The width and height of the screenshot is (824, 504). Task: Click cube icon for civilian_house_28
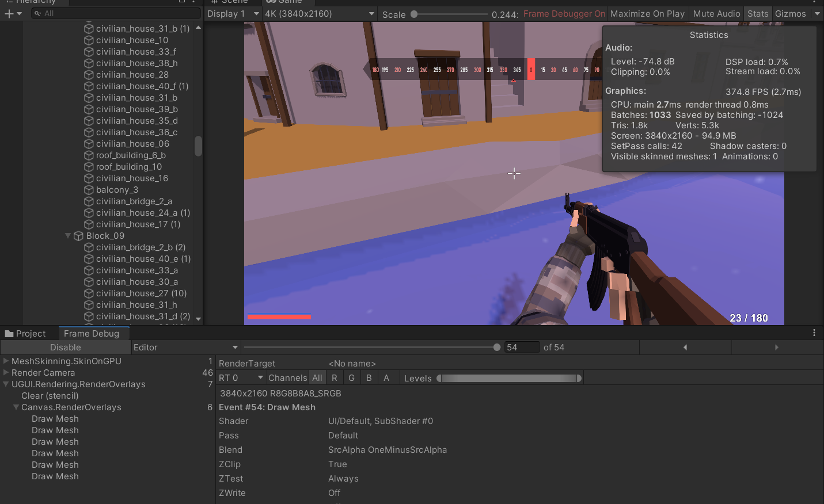tap(89, 75)
